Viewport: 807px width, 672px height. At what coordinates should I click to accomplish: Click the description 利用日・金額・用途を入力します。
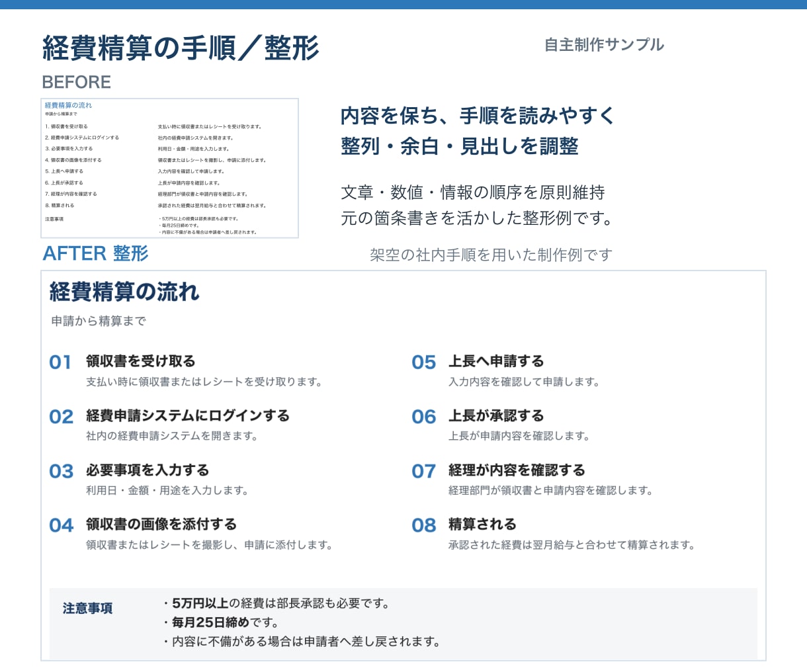point(167,490)
